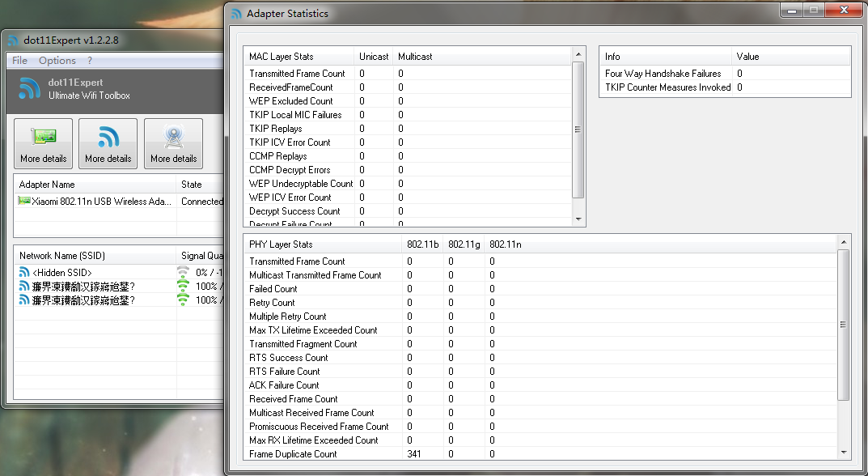
Task: Select Four Way Handshake Failures row
Action: click(663, 74)
